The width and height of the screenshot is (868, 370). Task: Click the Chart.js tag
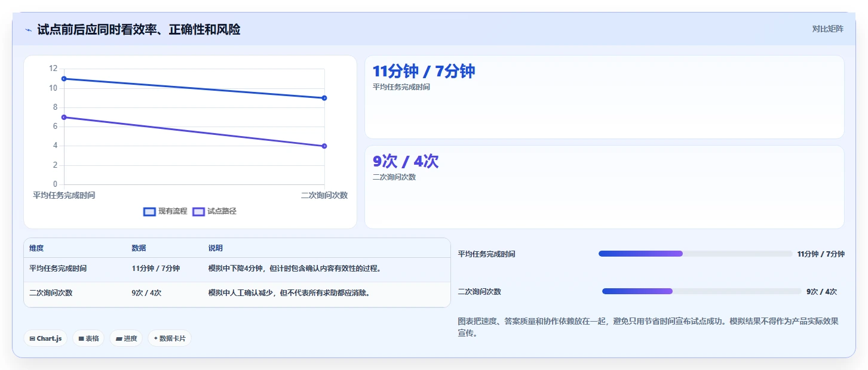(x=46, y=338)
